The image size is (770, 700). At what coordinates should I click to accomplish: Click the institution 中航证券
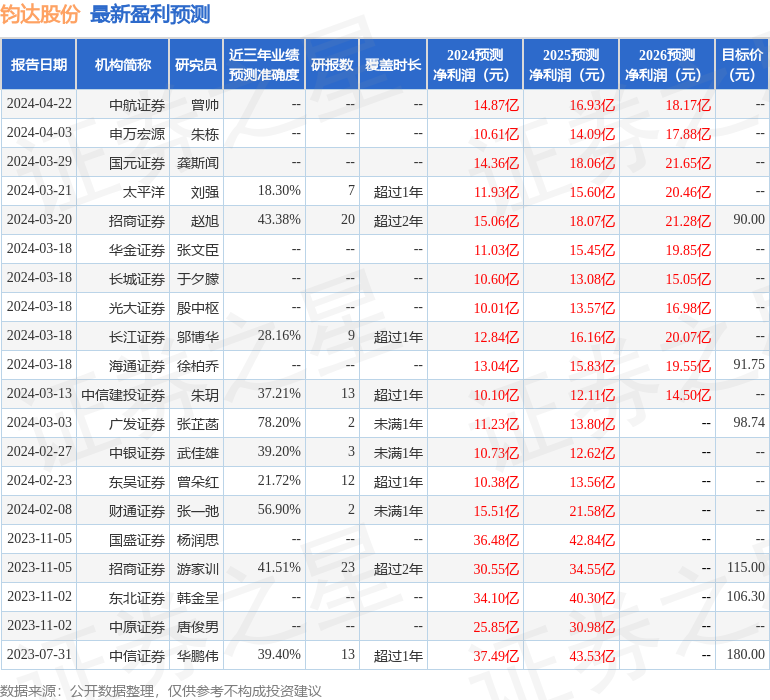click(137, 105)
